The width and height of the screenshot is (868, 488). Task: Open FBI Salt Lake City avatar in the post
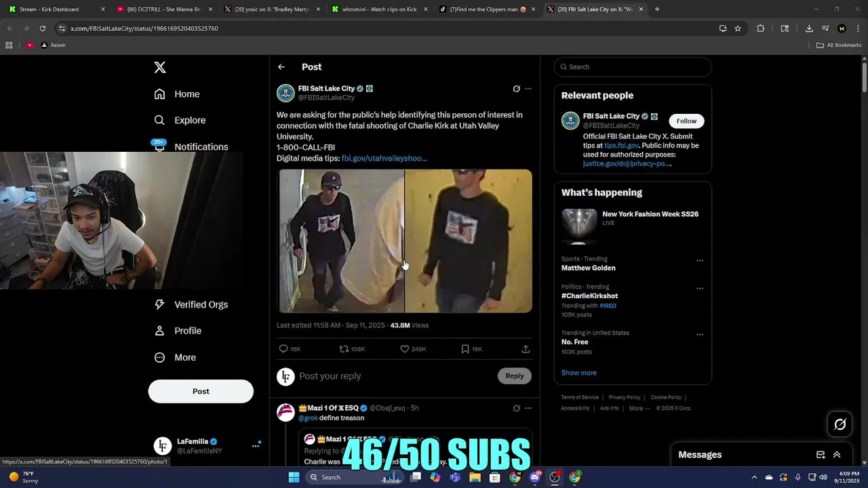click(x=285, y=93)
